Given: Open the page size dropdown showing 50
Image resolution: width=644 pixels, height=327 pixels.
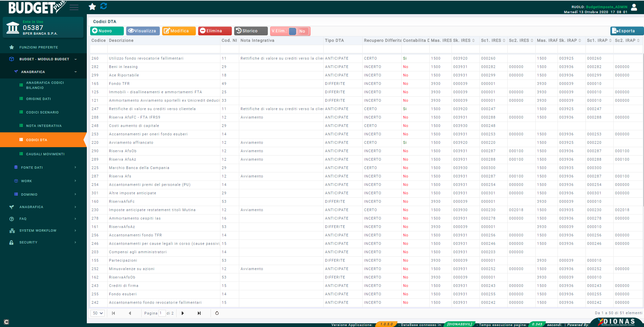Looking at the screenshot, I should [x=98, y=313].
